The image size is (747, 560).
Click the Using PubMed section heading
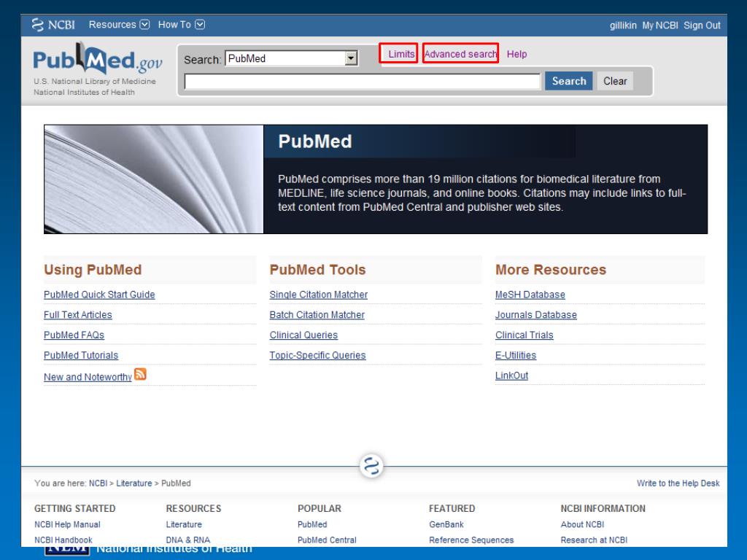coord(93,270)
